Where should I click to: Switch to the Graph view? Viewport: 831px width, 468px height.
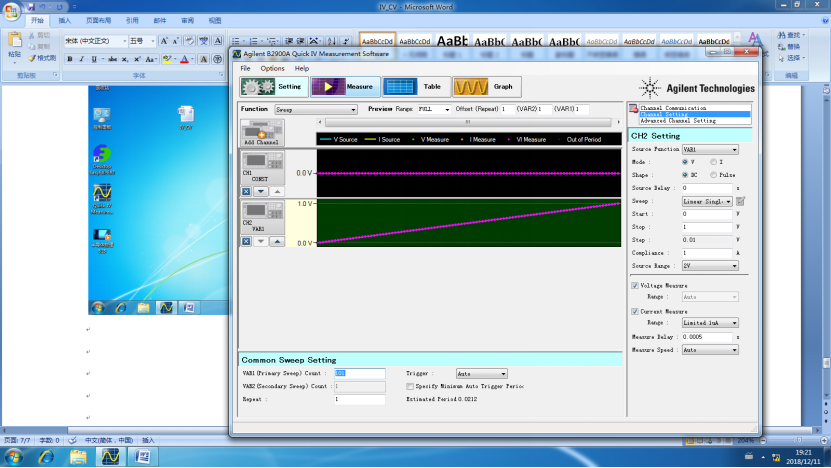tap(487, 86)
